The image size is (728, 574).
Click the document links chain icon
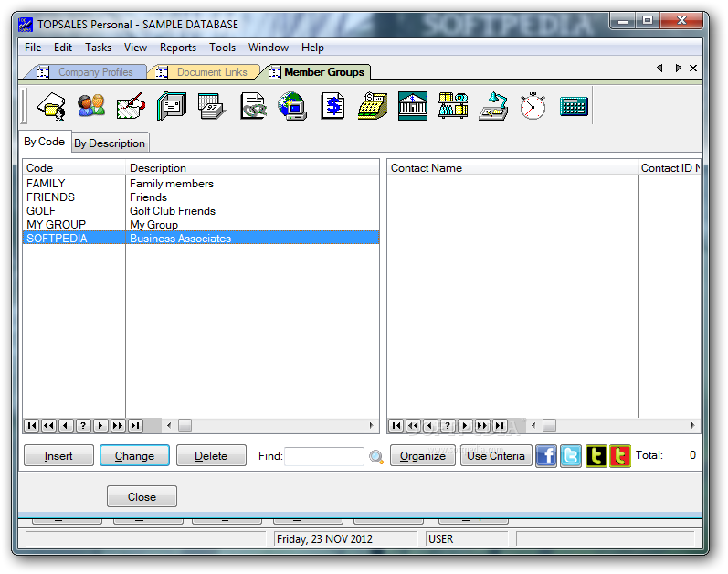pyautogui.click(x=253, y=106)
